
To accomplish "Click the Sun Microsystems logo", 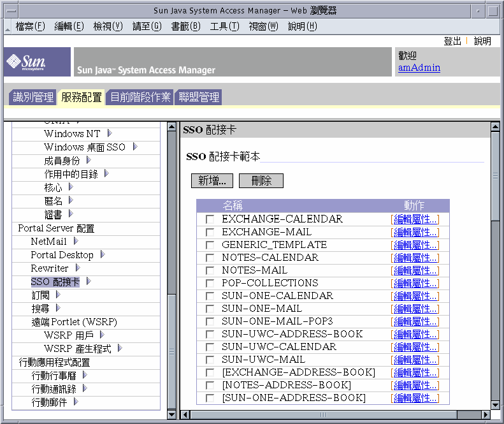I will tap(37, 62).
